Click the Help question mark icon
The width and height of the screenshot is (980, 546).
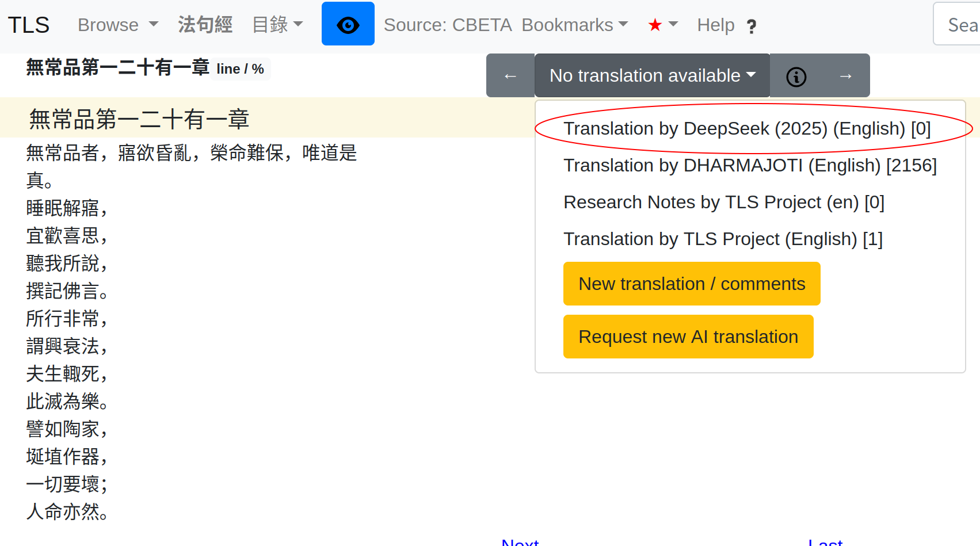point(751,26)
